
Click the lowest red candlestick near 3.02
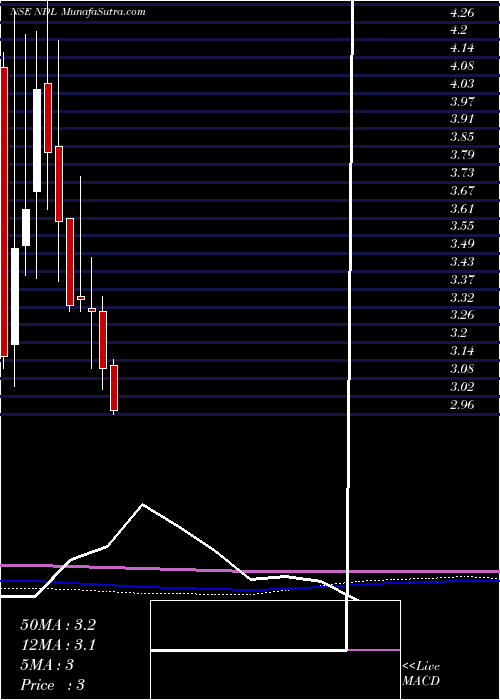(x=114, y=388)
